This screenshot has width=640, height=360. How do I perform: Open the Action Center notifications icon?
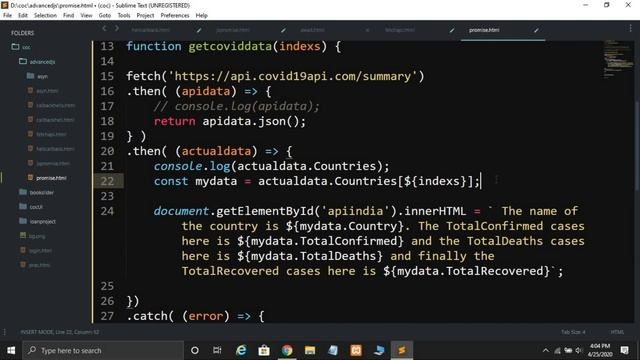[x=624, y=351]
